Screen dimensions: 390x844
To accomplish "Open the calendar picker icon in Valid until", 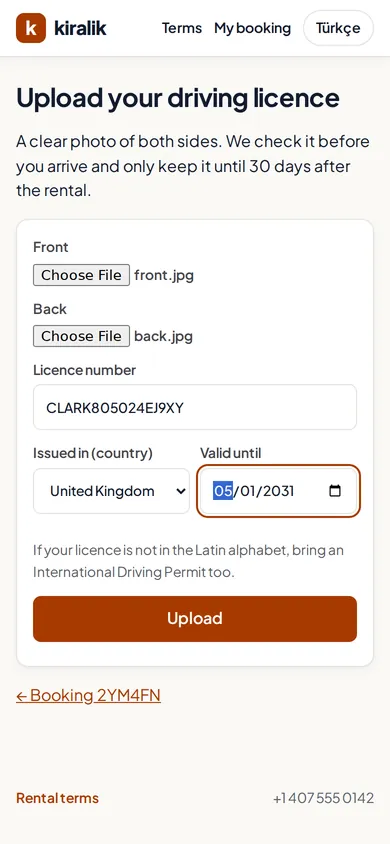I will click(x=335, y=491).
